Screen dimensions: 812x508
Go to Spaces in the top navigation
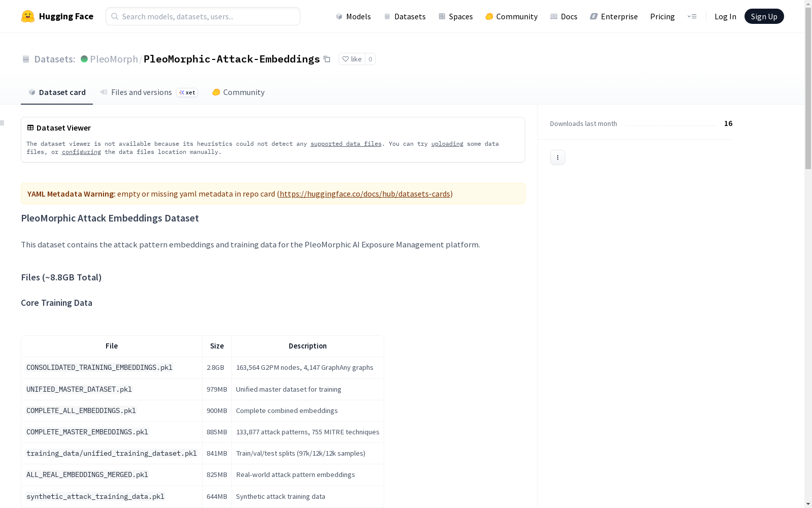(456, 16)
